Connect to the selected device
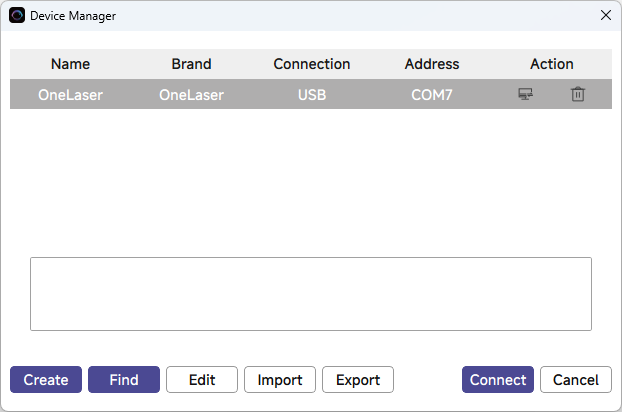Image resolution: width=622 pixels, height=412 pixels. (x=498, y=380)
